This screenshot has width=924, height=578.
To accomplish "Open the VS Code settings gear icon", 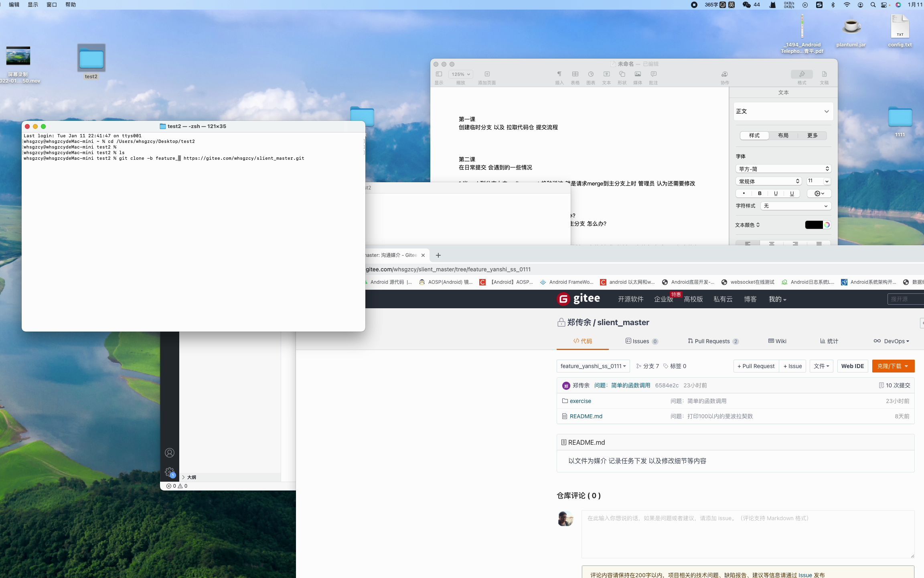I will pyautogui.click(x=170, y=472).
